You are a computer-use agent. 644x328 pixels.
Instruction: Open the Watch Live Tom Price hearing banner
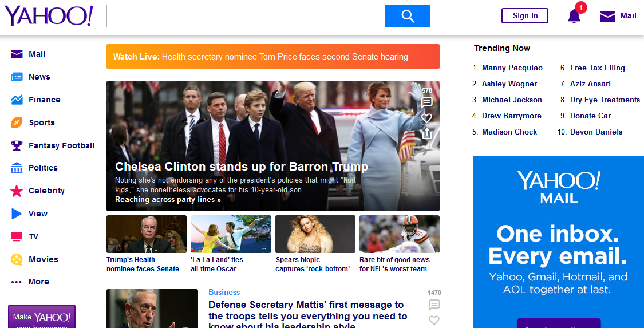pyautogui.click(x=272, y=57)
